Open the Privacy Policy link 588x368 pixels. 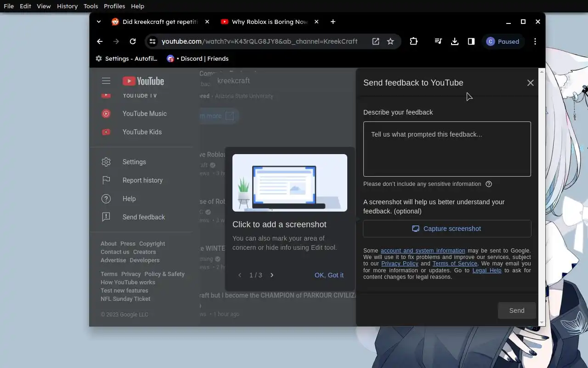pos(400,264)
